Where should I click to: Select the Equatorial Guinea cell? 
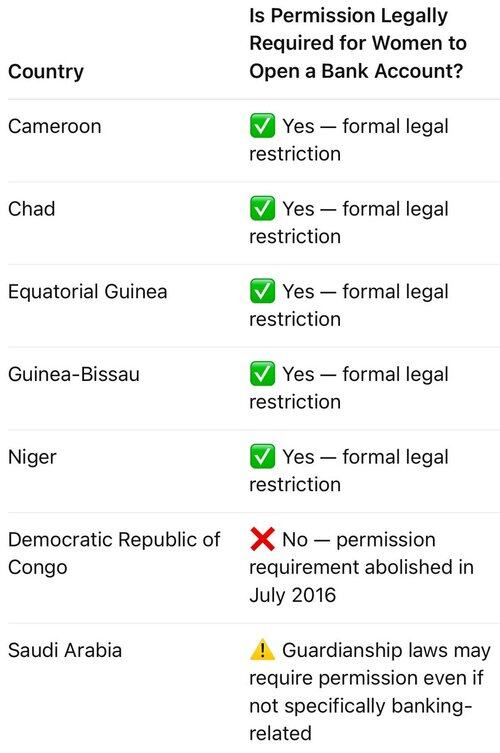[87, 291]
